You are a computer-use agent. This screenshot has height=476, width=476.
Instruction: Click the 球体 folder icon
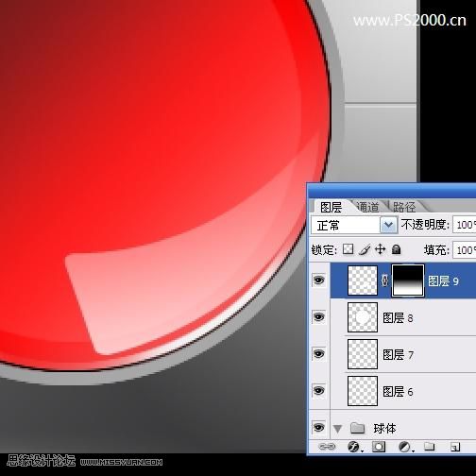click(x=357, y=428)
